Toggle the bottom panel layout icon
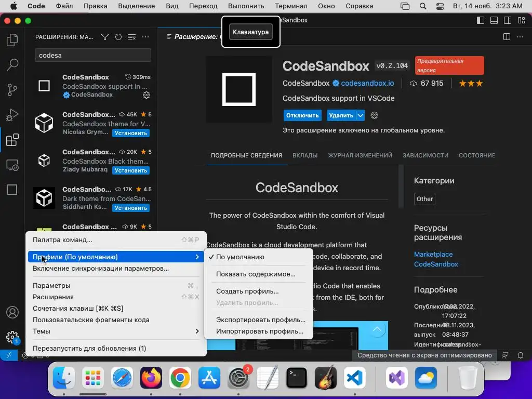 pos(494,20)
